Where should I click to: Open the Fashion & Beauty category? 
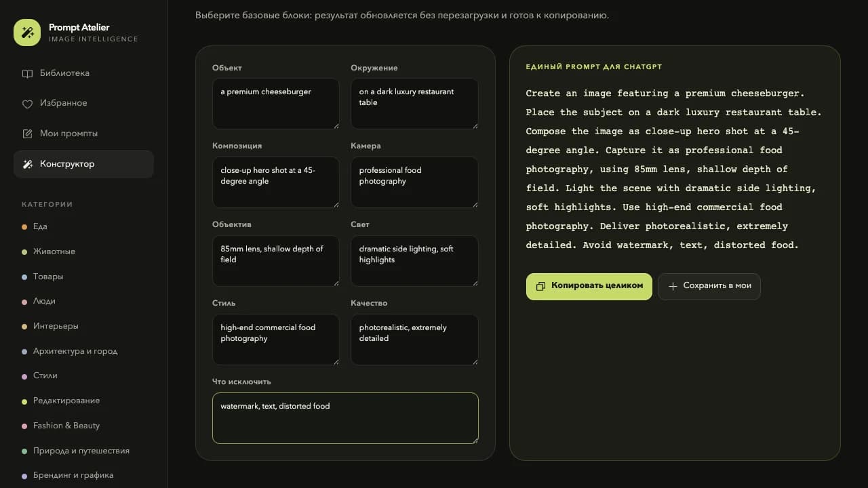(83, 426)
